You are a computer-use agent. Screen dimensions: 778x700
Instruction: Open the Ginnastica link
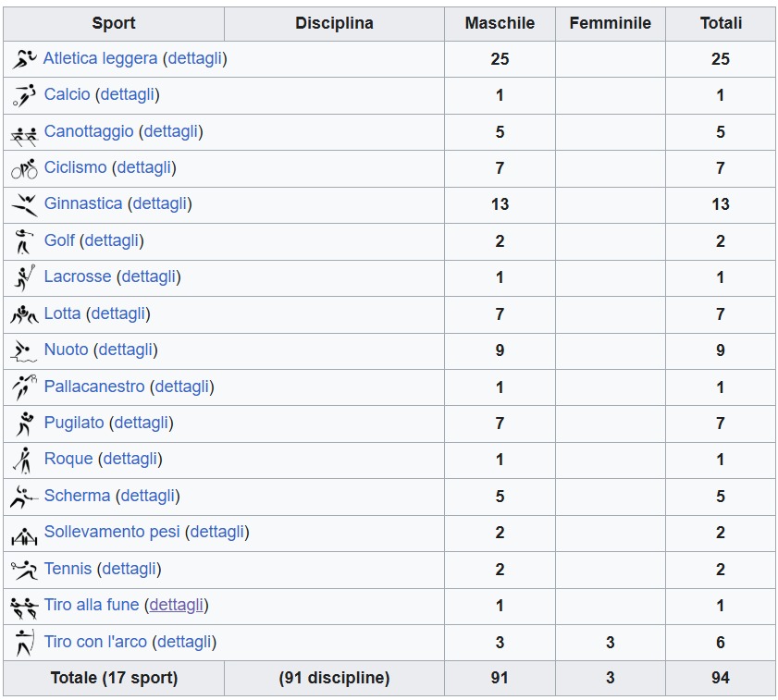83,203
